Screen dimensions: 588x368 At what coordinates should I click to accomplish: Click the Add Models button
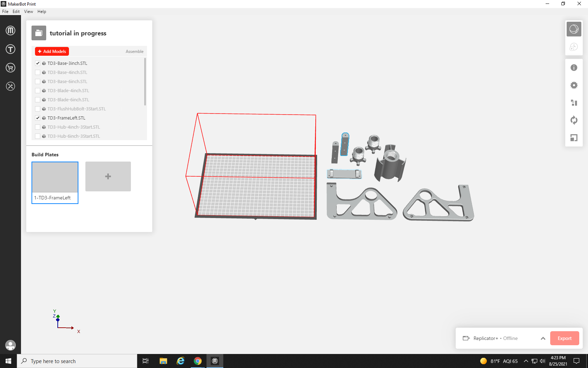click(52, 52)
